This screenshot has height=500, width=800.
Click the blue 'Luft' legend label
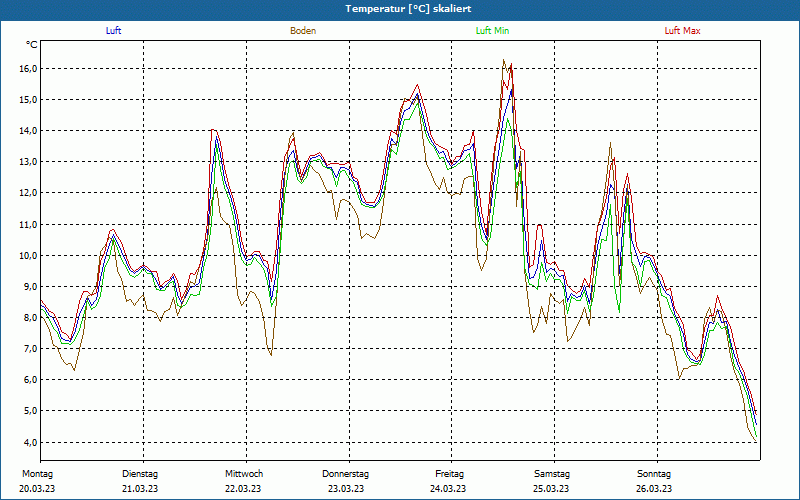coord(113,31)
